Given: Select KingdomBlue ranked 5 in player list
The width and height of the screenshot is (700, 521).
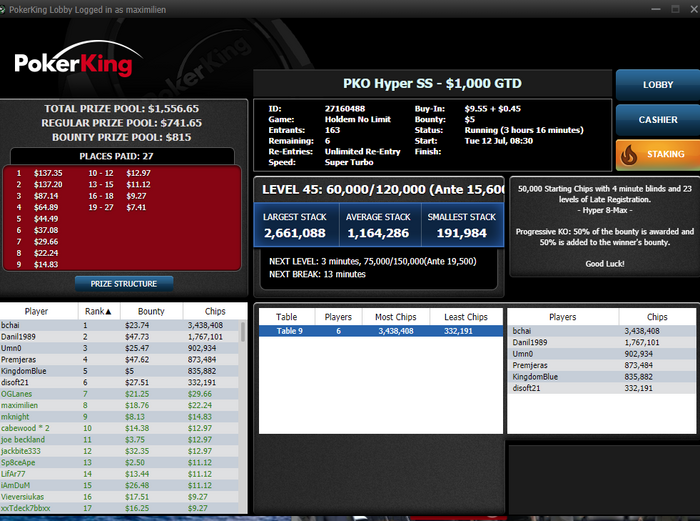Looking at the screenshot, I should click(x=120, y=371).
